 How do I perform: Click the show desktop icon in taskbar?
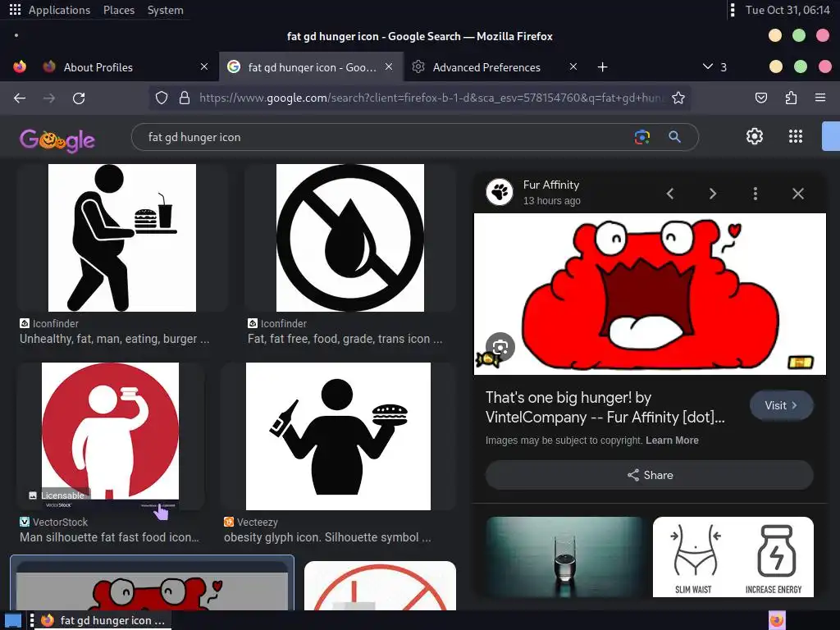(x=13, y=621)
